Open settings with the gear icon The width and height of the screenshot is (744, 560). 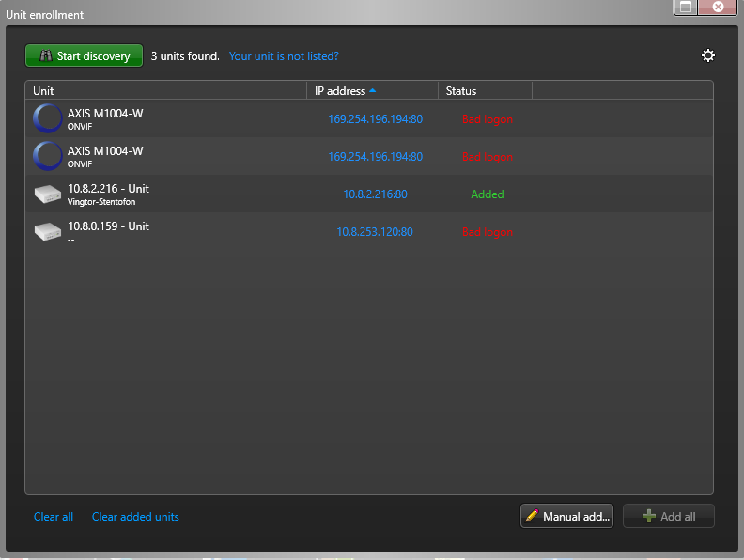pyautogui.click(x=708, y=55)
